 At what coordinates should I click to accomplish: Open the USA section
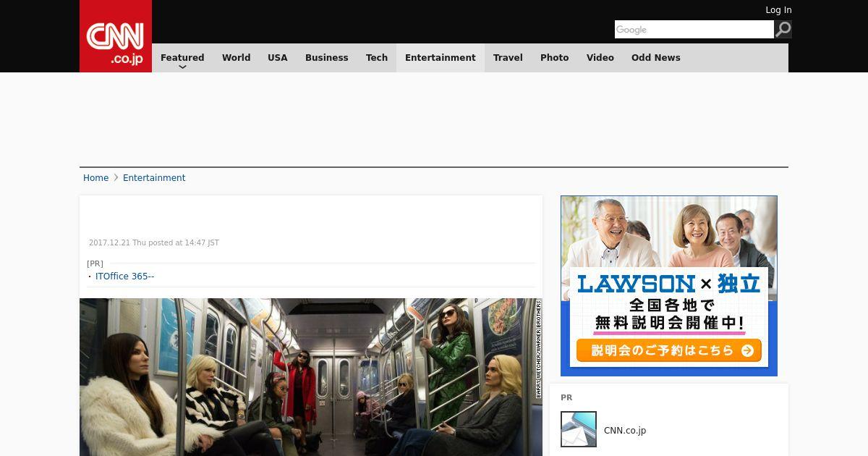278,58
